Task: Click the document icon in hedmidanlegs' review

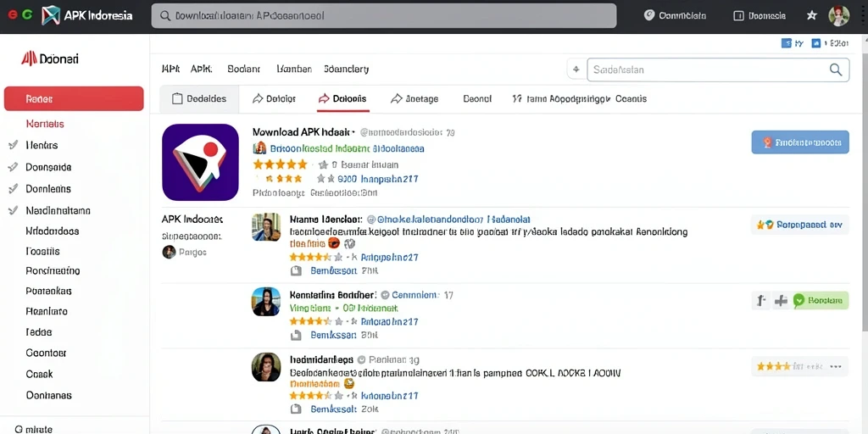Action: point(296,409)
